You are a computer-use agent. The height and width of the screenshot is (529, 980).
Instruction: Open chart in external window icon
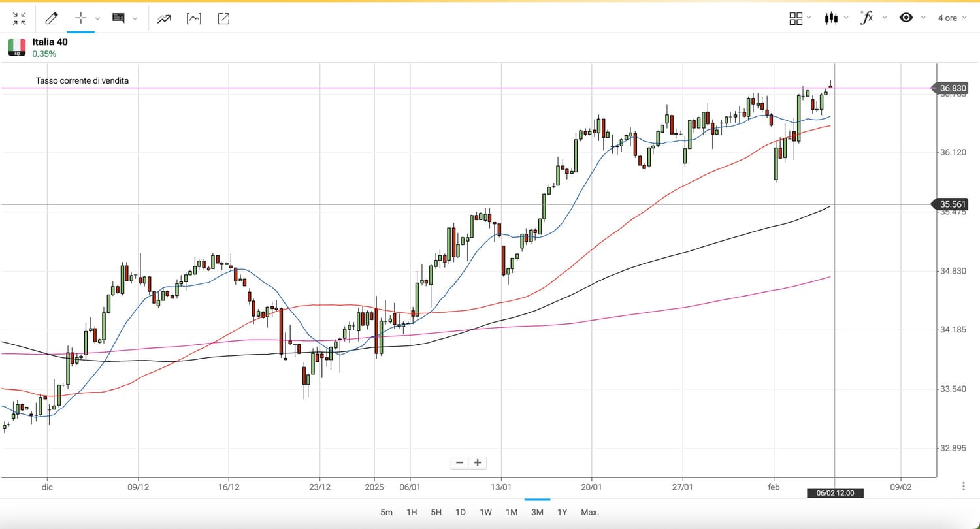click(223, 18)
